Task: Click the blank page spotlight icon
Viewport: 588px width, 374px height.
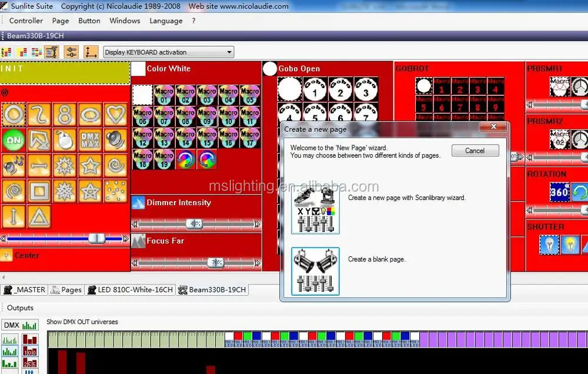Action: point(315,271)
